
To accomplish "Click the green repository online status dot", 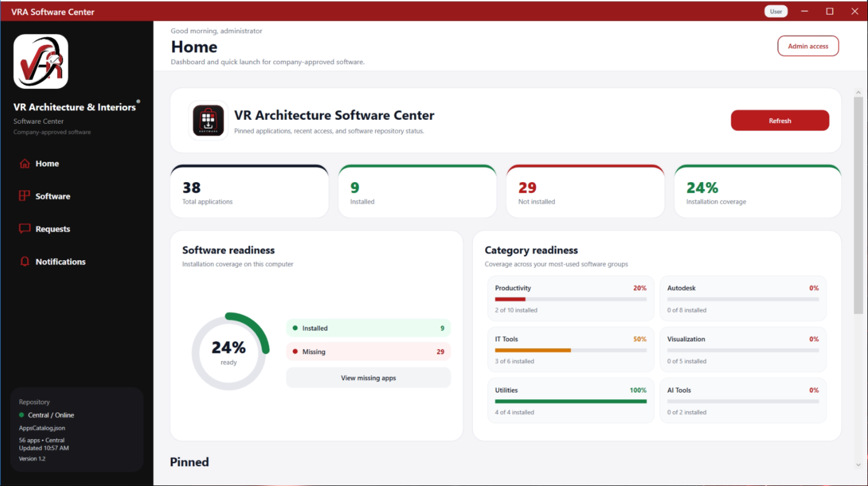I will click(x=22, y=415).
